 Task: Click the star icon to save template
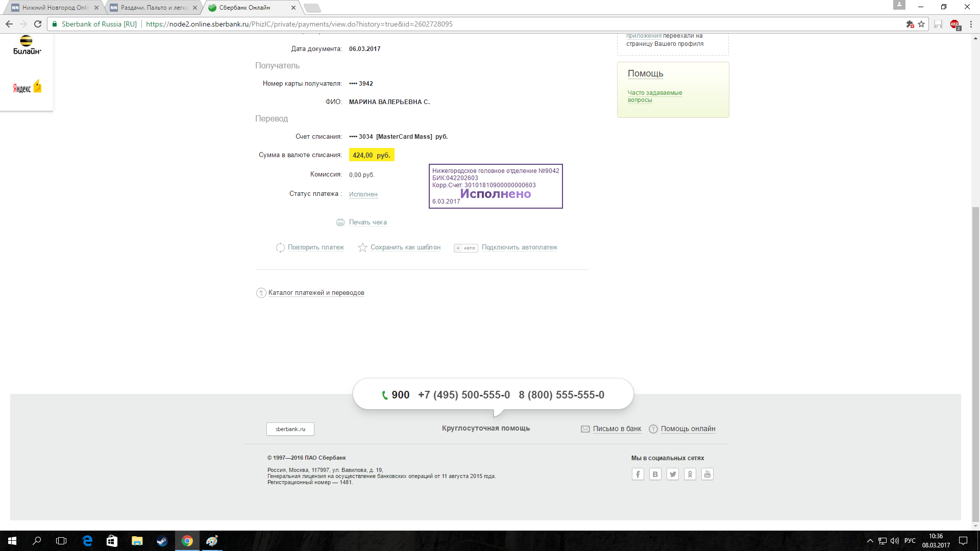[362, 247]
